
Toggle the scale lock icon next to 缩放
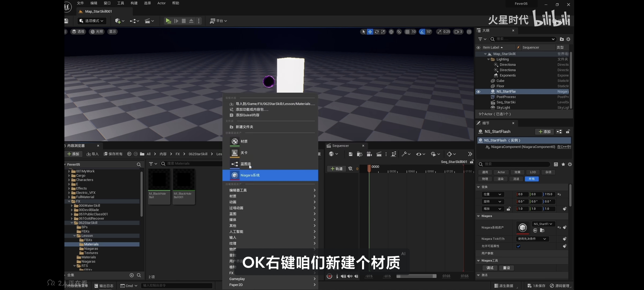click(508, 209)
